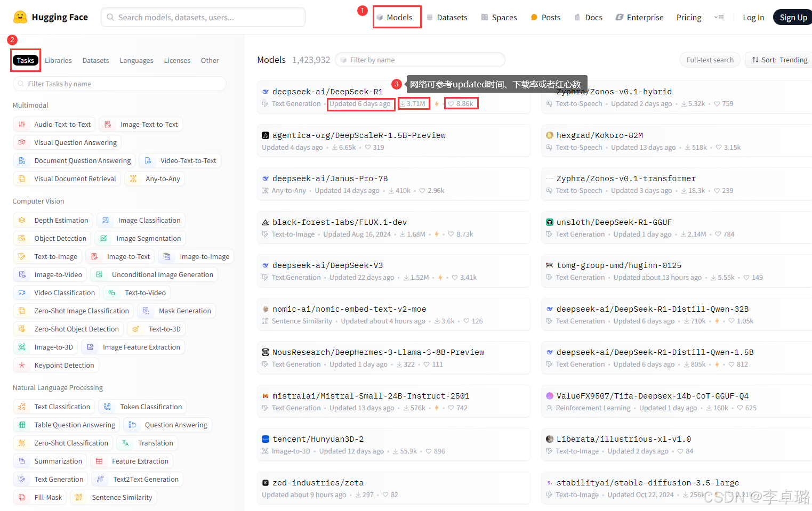This screenshot has width=812, height=511.
Task: Choose the Table Question Answering filter
Action: [67, 425]
